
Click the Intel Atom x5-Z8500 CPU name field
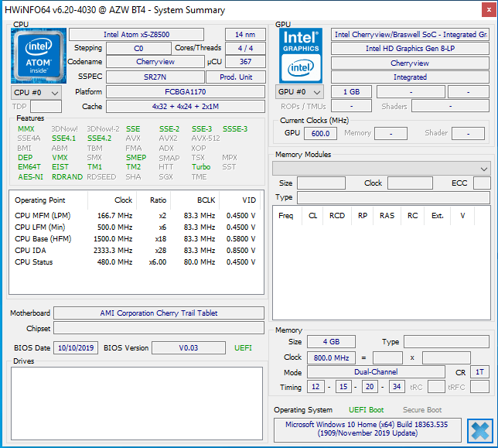pyautogui.click(x=136, y=34)
